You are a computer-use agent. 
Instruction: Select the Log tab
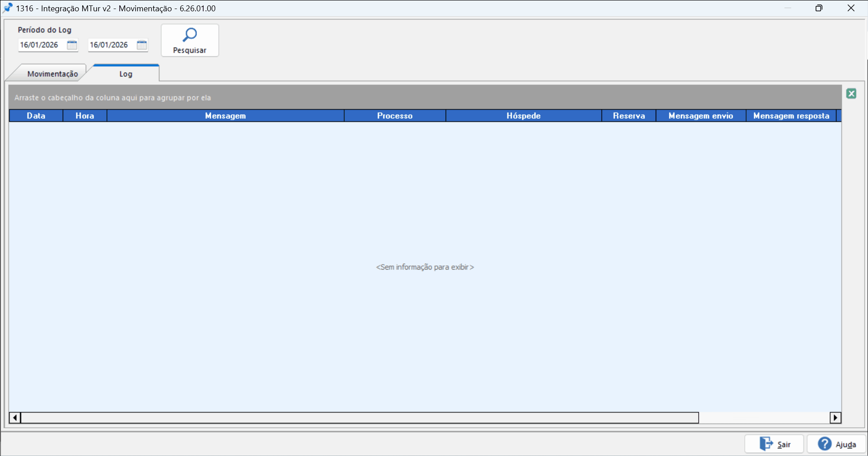point(126,74)
